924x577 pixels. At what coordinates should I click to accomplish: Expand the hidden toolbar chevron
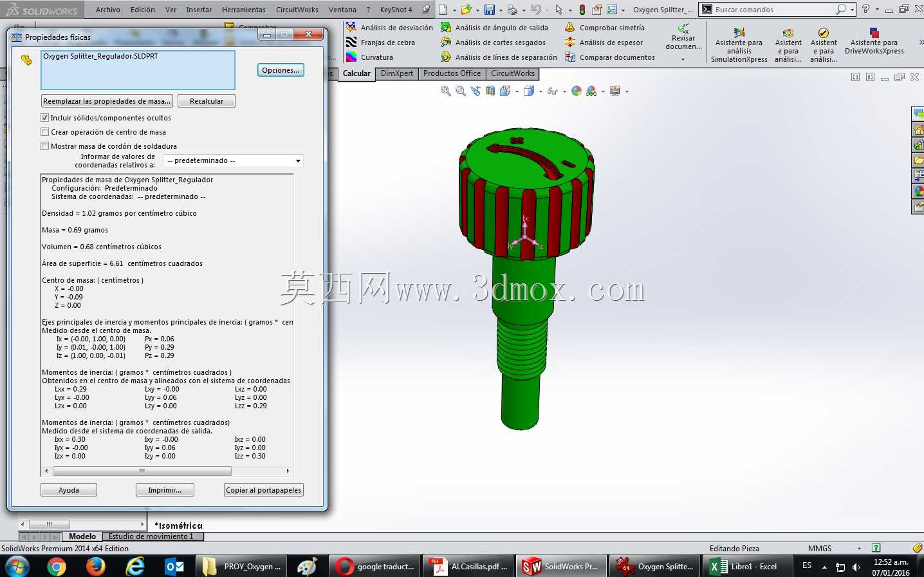920,43
